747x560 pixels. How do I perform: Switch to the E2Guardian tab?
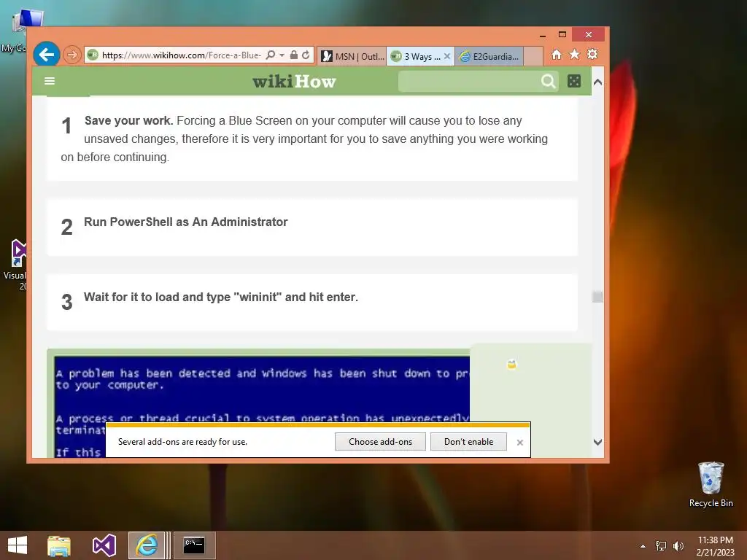pyautogui.click(x=489, y=56)
